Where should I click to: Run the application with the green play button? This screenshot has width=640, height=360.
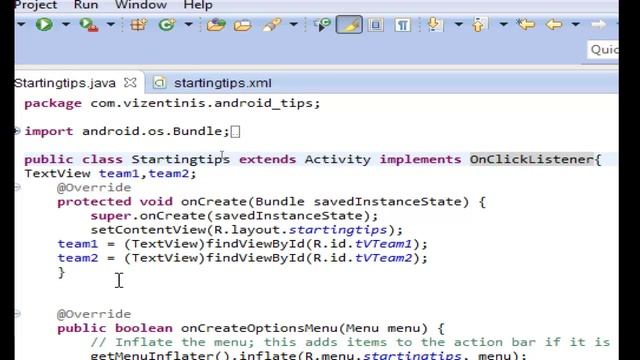tap(44, 24)
